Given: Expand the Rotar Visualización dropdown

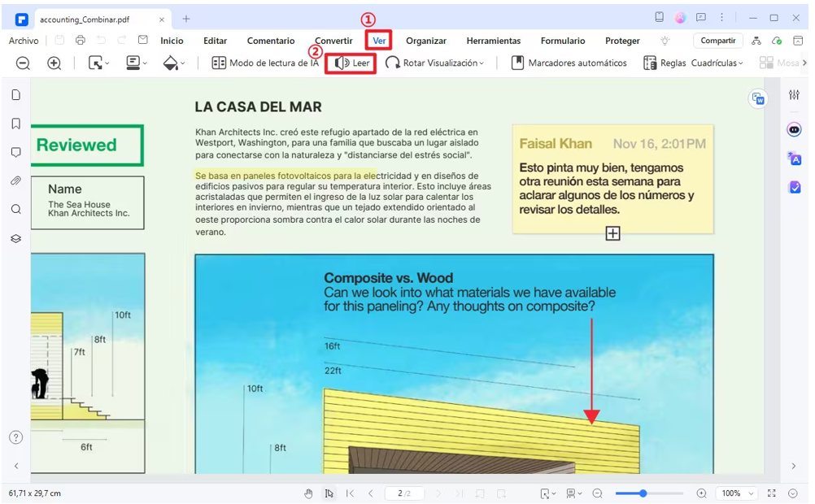Looking at the screenshot, I should click(x=435, y=63).
